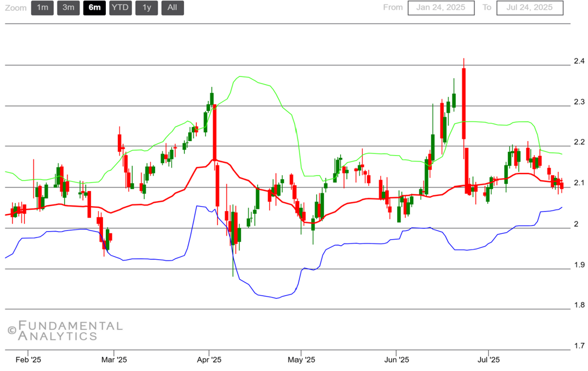This screenshot has width=588, height=371.
Task: Choose the YTD zoom option
Action: coord(120,8)
